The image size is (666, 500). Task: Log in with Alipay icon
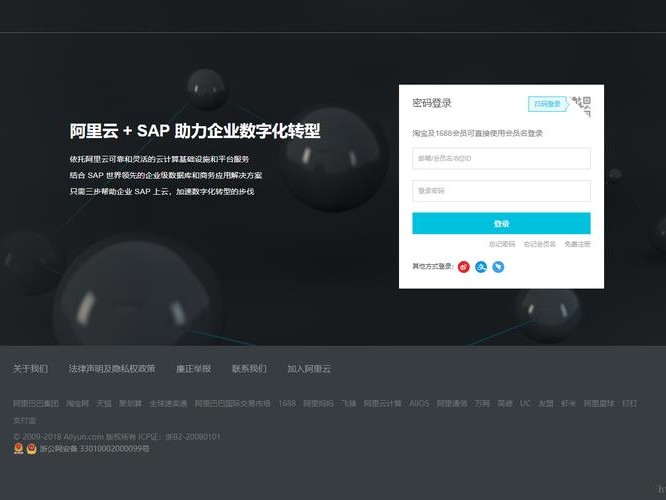click(481, 267)
